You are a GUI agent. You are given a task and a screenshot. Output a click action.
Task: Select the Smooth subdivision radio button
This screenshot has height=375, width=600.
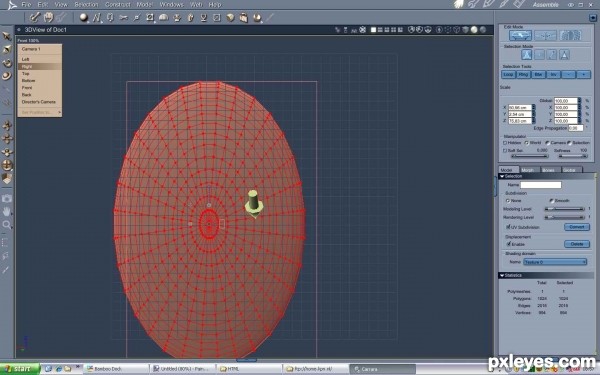pyautogui.click(x=551, y=201)
